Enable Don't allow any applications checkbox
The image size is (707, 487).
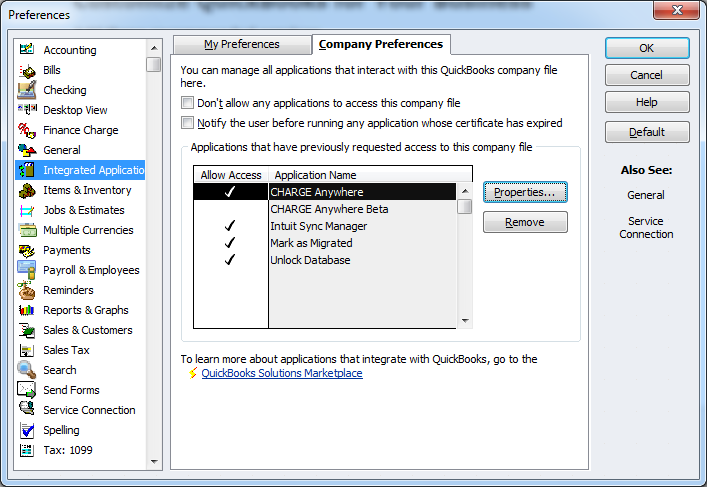coord(187,103)
